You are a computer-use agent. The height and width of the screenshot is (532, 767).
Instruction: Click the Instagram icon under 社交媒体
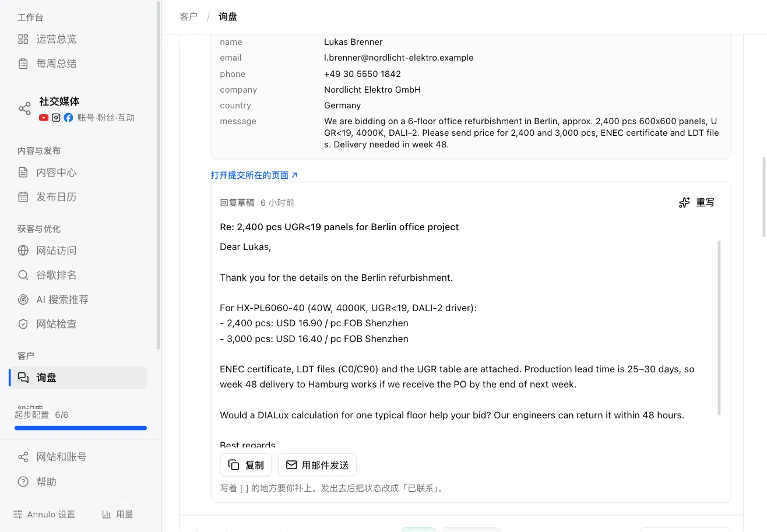click(56, 118)
